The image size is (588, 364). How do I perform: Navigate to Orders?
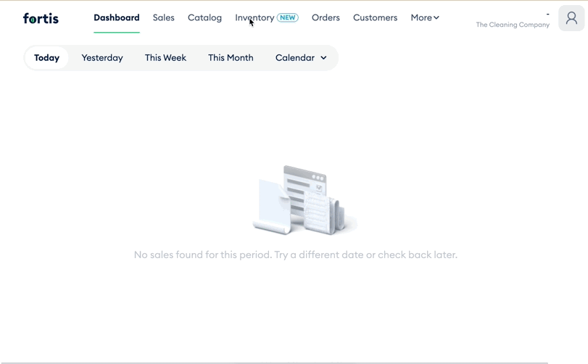[326, 17]
